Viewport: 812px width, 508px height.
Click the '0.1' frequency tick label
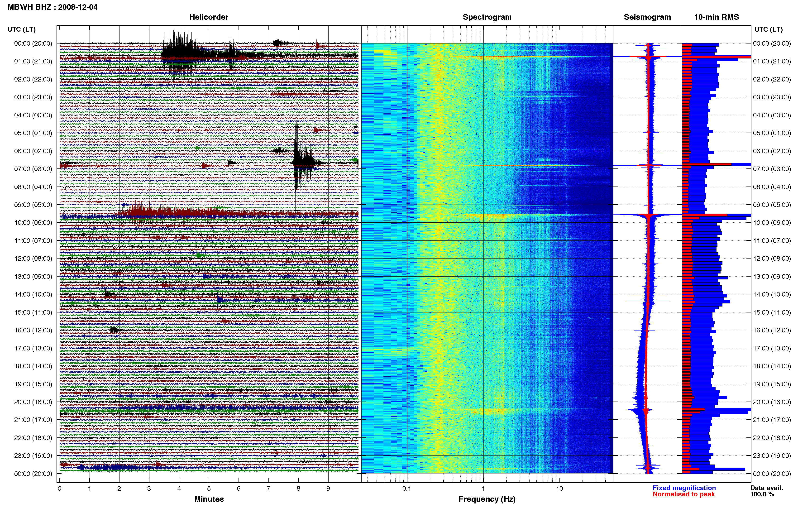(x=407, y=489)
